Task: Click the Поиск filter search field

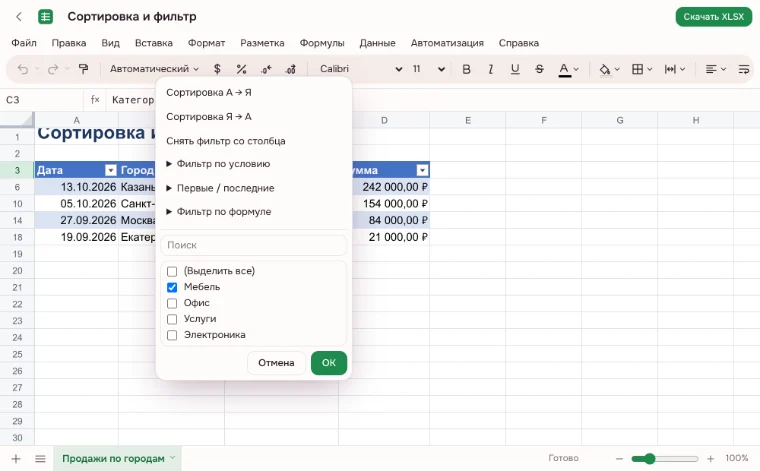Action: [253, 245]
